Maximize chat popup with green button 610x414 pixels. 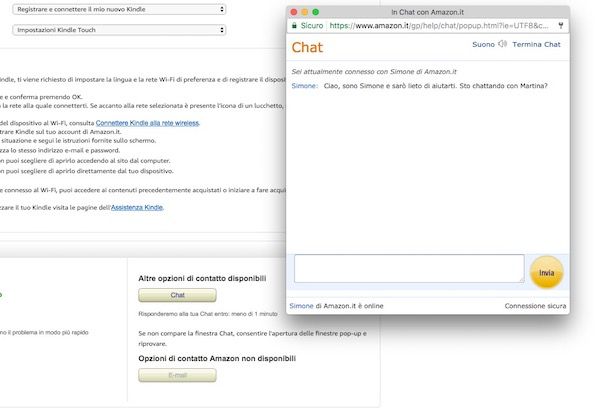click(316, 12)
